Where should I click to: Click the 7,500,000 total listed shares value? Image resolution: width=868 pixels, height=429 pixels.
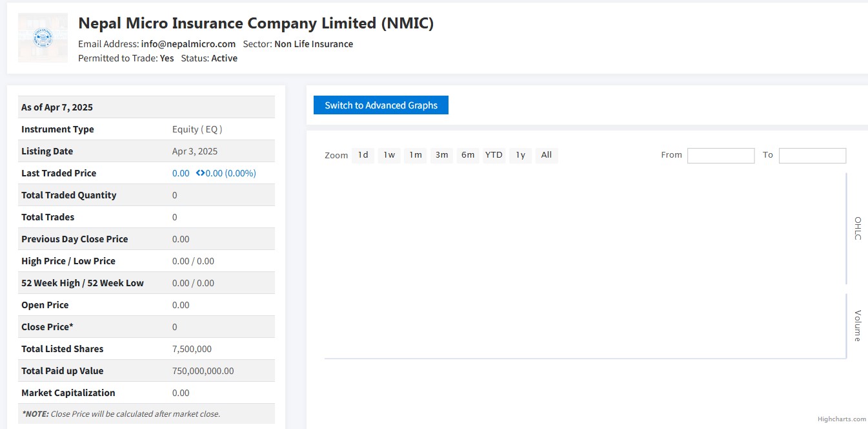pyautogui.click(x=192, y=349)
